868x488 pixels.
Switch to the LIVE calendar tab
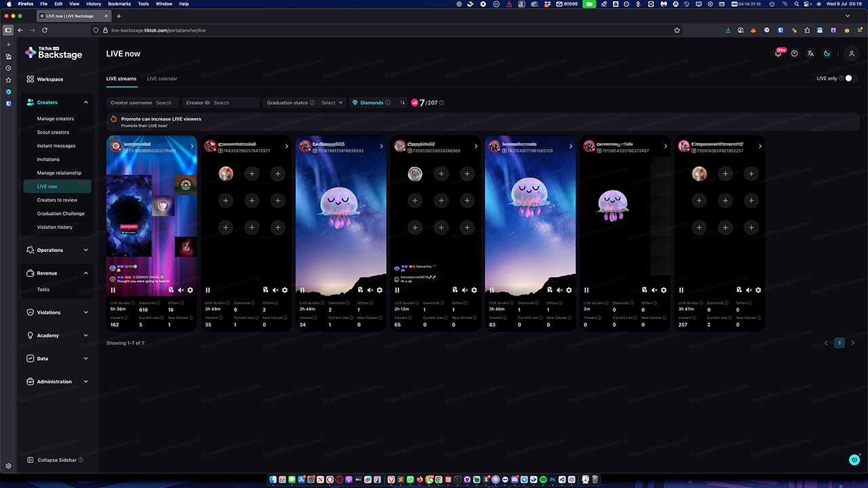162,79
